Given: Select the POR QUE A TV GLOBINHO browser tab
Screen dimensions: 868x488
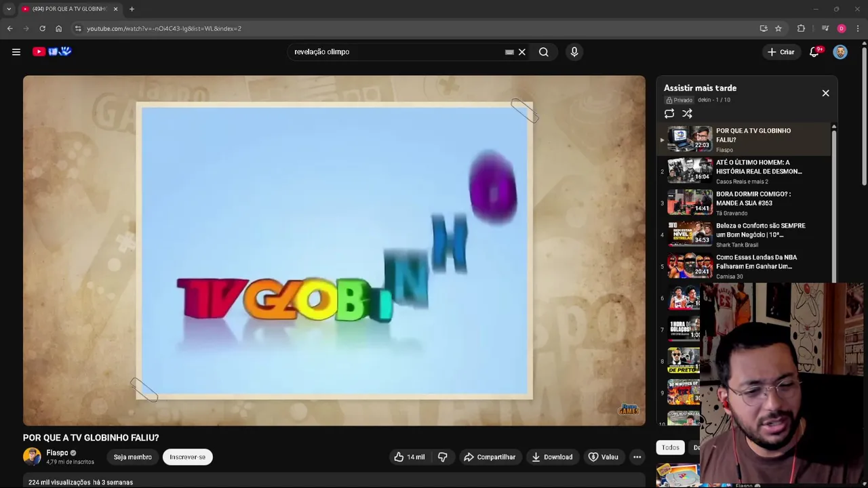Looking at the screenshot, I should coord(70,9).
